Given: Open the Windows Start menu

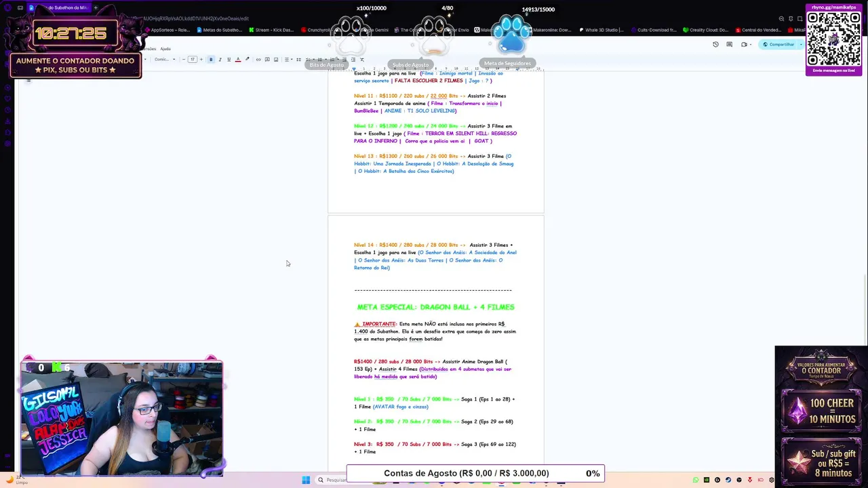Looking at the screenshot, I should pyautogui.click(x=306, y=480).
